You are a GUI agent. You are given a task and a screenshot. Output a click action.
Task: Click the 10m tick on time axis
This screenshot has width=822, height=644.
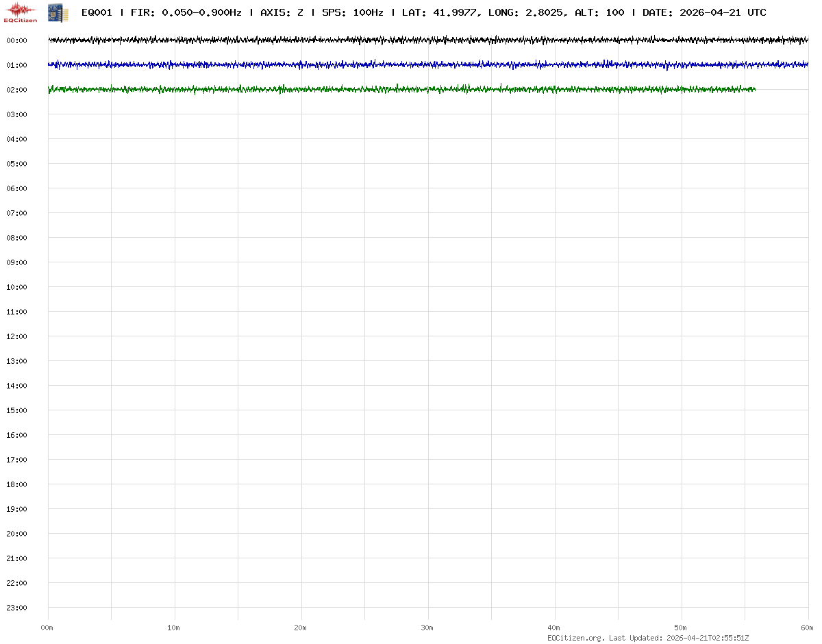pos(174,628)
